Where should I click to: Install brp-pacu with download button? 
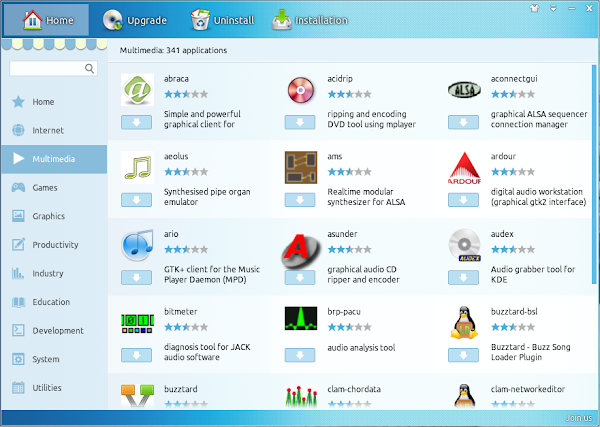(x=300, y=355)
